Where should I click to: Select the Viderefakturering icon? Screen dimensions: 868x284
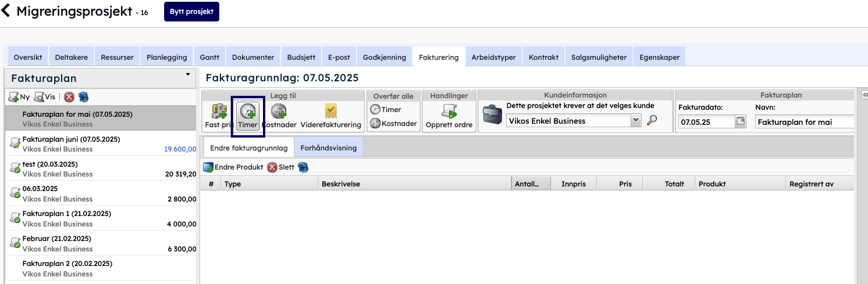point(330,111)
